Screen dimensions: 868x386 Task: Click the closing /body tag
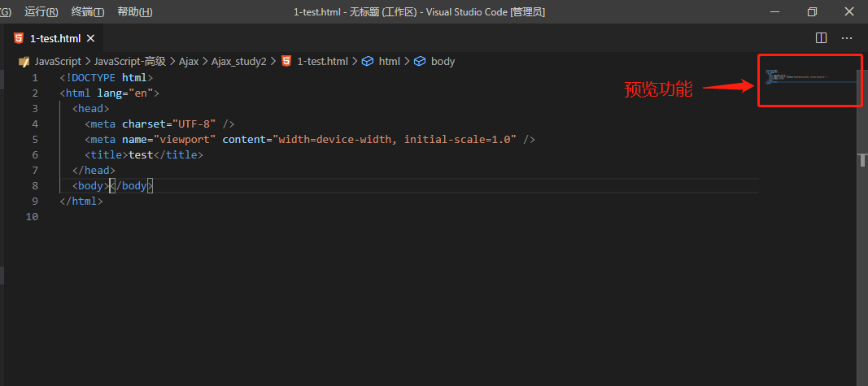click(x=131, y=186)
